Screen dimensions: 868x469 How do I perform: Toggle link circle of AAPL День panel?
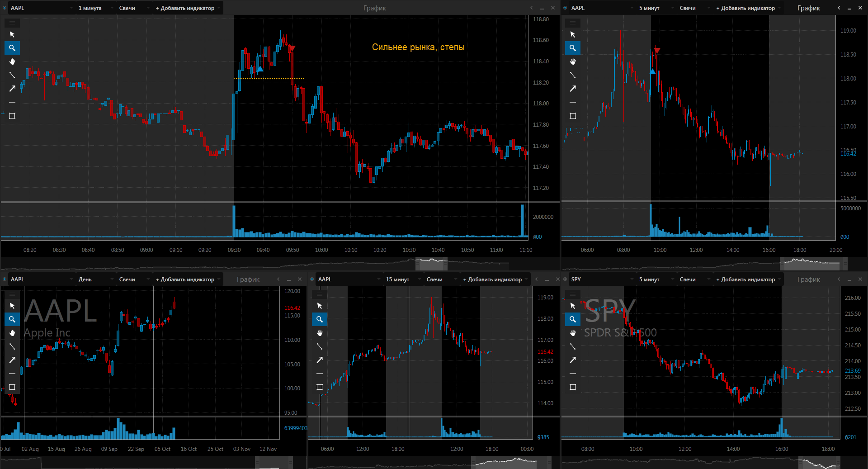pos(5,279)
